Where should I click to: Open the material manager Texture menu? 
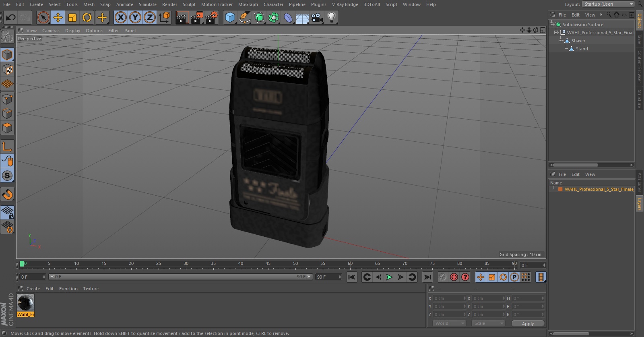91,289
